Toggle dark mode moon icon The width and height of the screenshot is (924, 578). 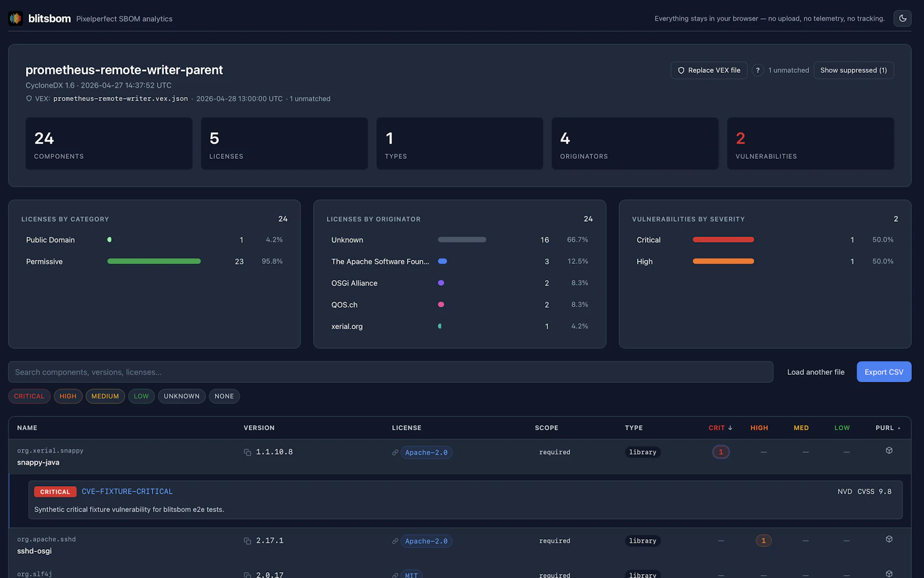coord(903,18)
